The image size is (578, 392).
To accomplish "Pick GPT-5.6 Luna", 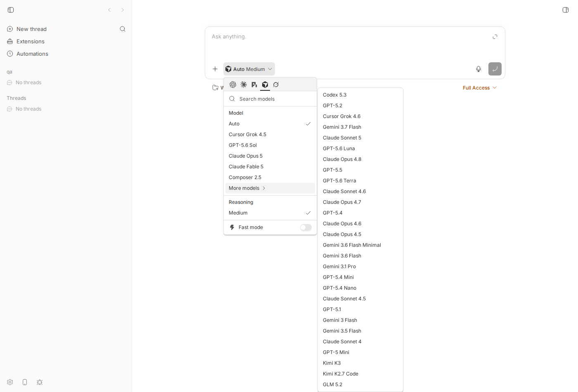I will [x=360, y=149].
